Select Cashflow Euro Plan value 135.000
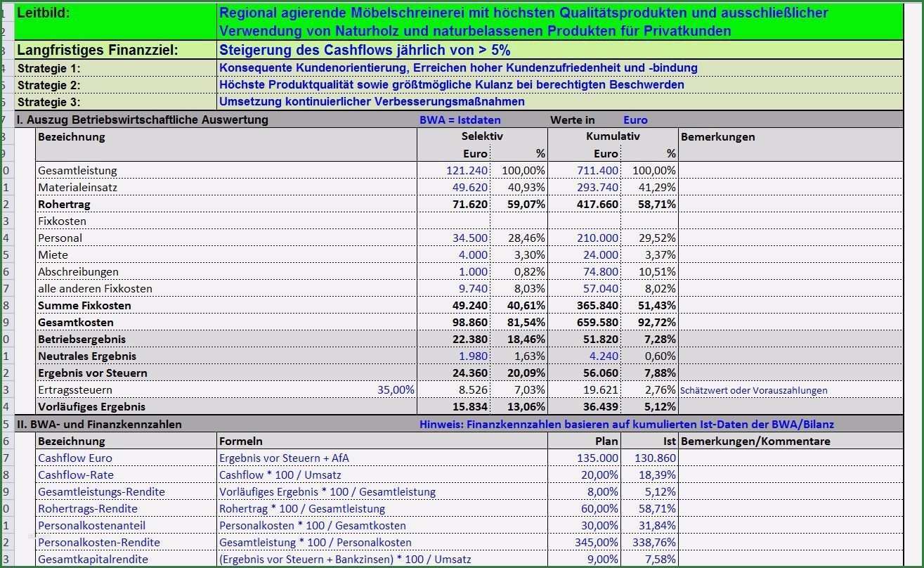The image size is (924, 568). point(597,458)
